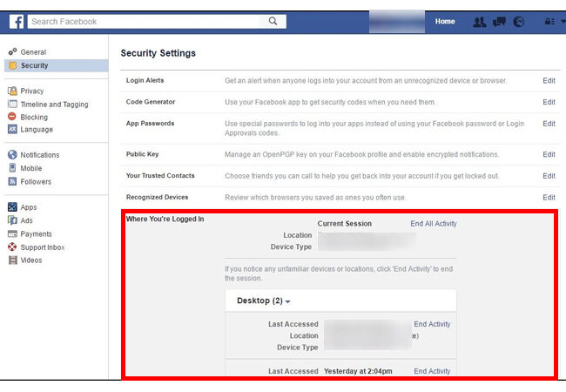This screenshot has width=566, height=392.
Task: Click the Ads icon
Action: 13,220
